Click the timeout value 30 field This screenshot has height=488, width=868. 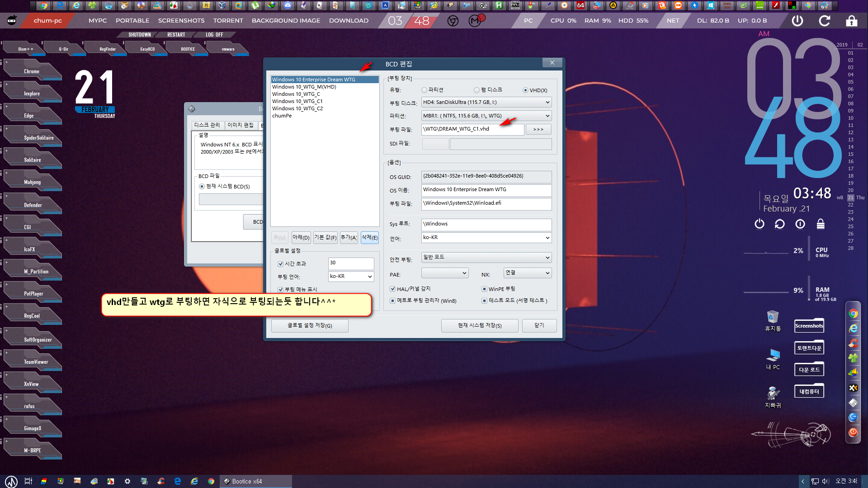click(351, 263)
